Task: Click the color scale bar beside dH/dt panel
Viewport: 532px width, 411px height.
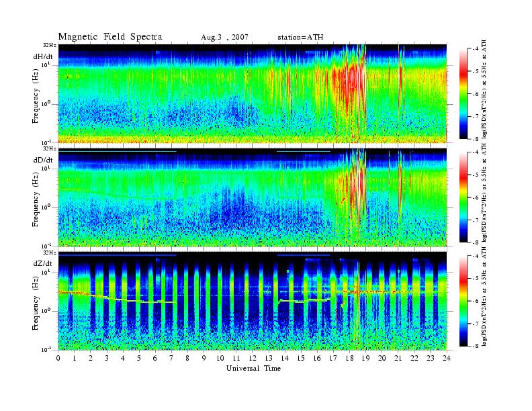Action: [x=463, y=94]
